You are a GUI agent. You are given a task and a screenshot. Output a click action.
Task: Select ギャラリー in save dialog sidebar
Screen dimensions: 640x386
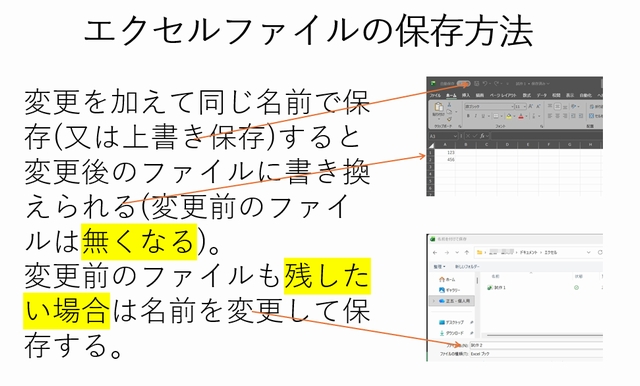click(x=449, y=290)
